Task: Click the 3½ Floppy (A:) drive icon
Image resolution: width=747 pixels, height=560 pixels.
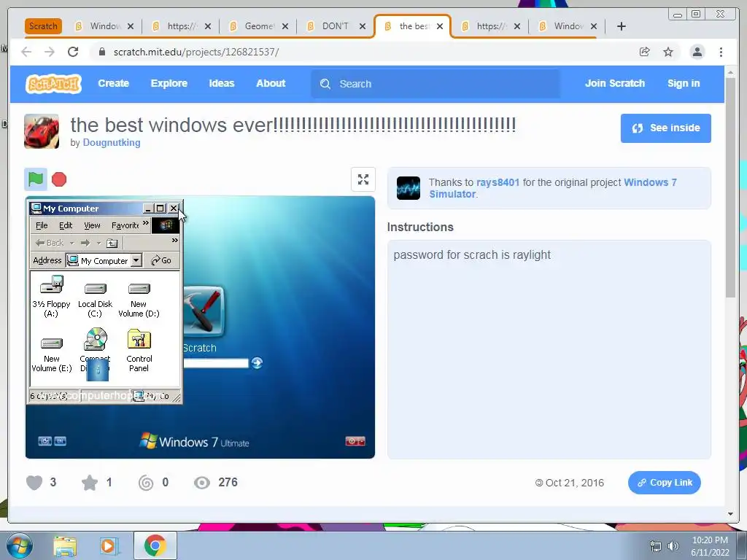Action: [x=52, y=285]
